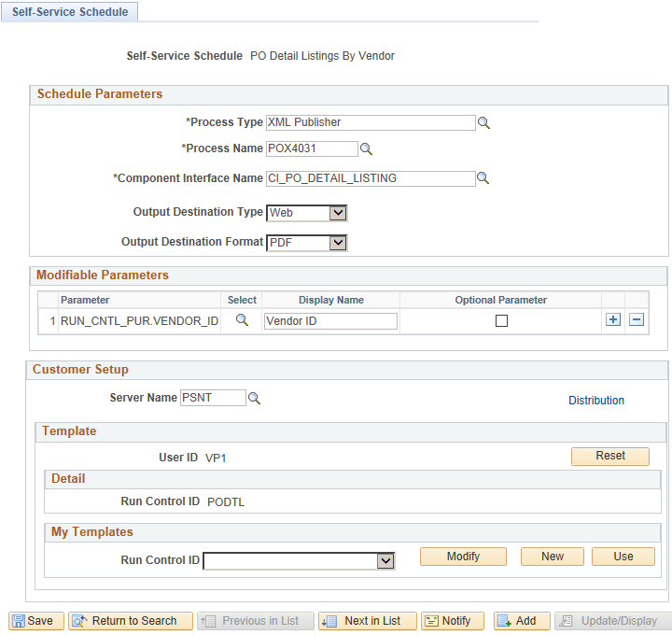
Task: Click the Server Name field PSNT
Action: point(213,398)
